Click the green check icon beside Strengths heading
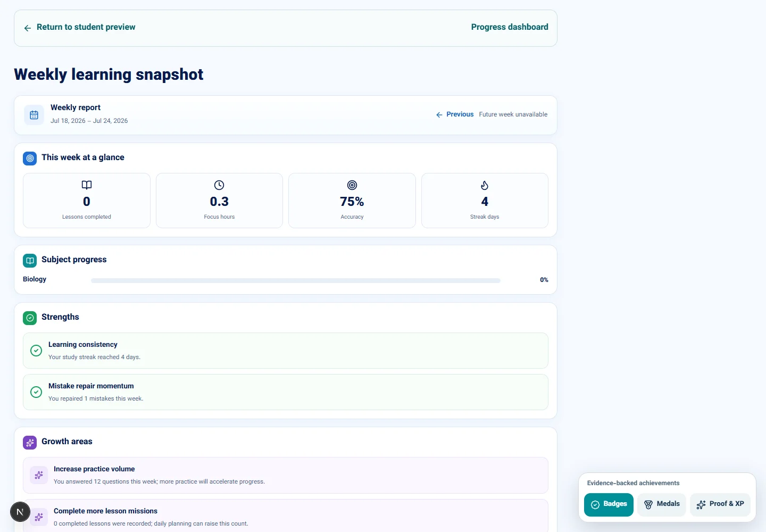Screen dimensions: 766x532 [30, 318]
